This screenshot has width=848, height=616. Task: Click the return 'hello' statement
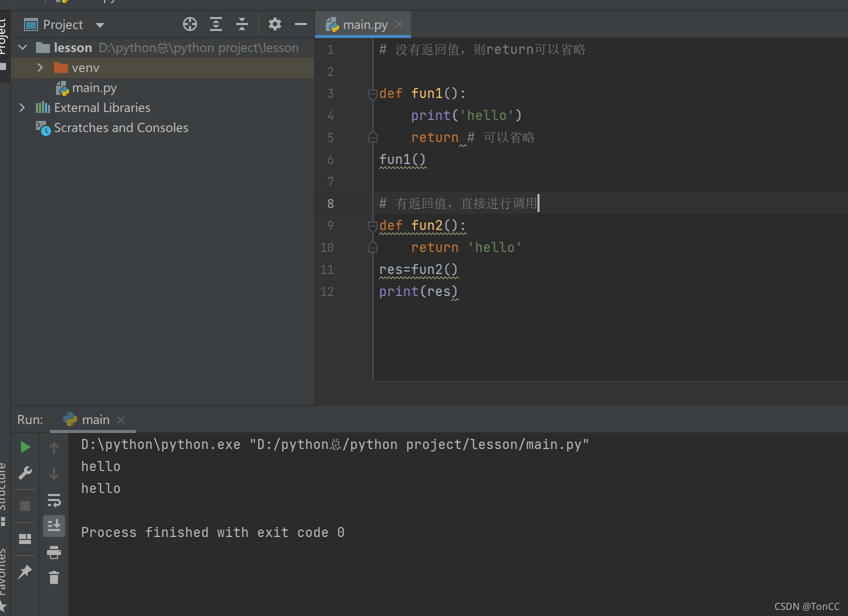click(x=466, y=247)
